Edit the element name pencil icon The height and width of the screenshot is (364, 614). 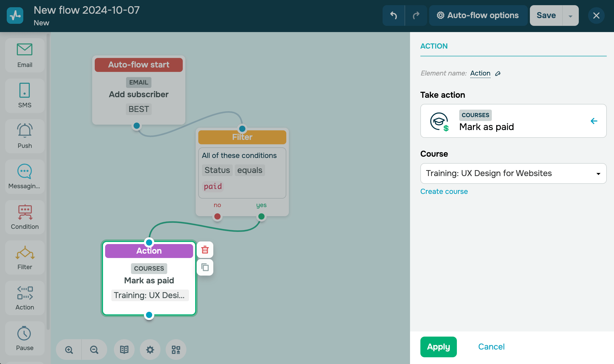pos(498,74)
